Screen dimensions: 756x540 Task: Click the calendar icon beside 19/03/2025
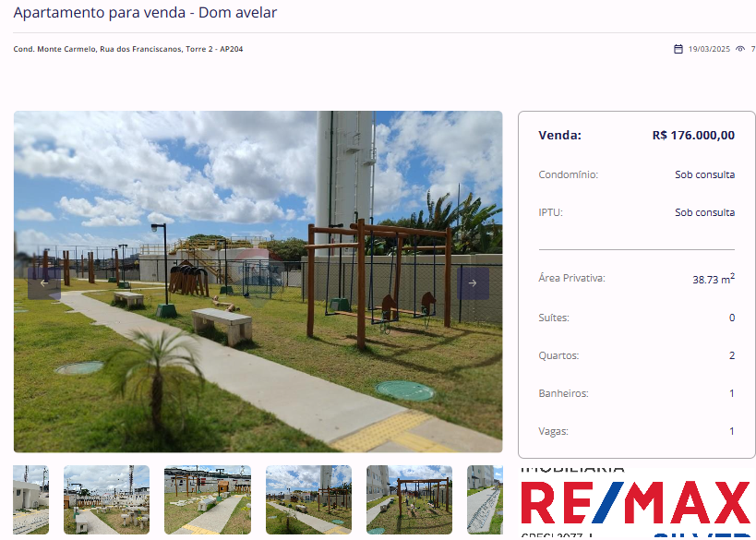tap(678, 49)
